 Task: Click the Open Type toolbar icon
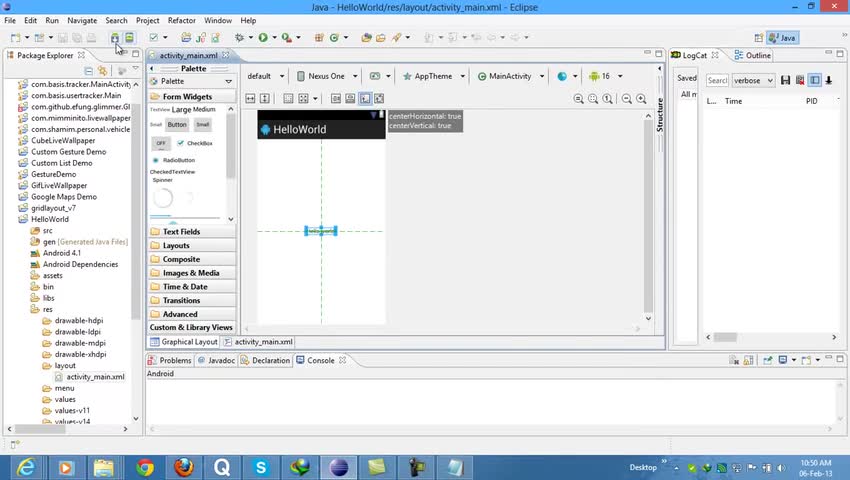(366, 37)
